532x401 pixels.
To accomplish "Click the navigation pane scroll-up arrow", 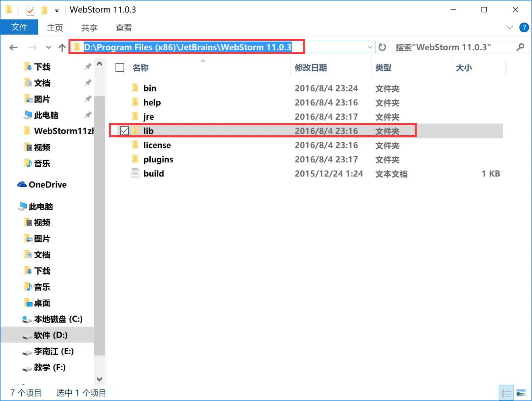I will point(100,64).
